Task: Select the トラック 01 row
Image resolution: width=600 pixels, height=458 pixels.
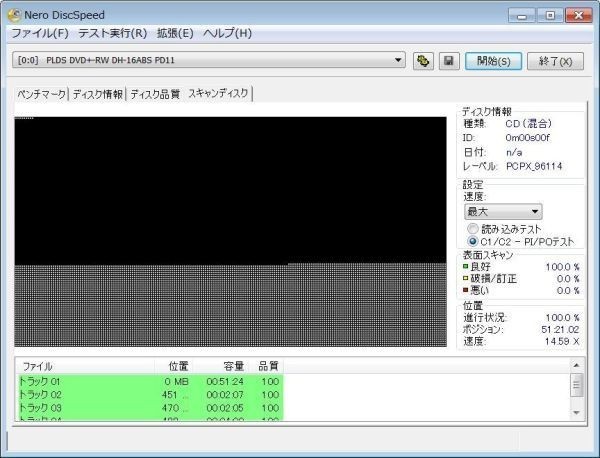Action: [x=150, y=381]
